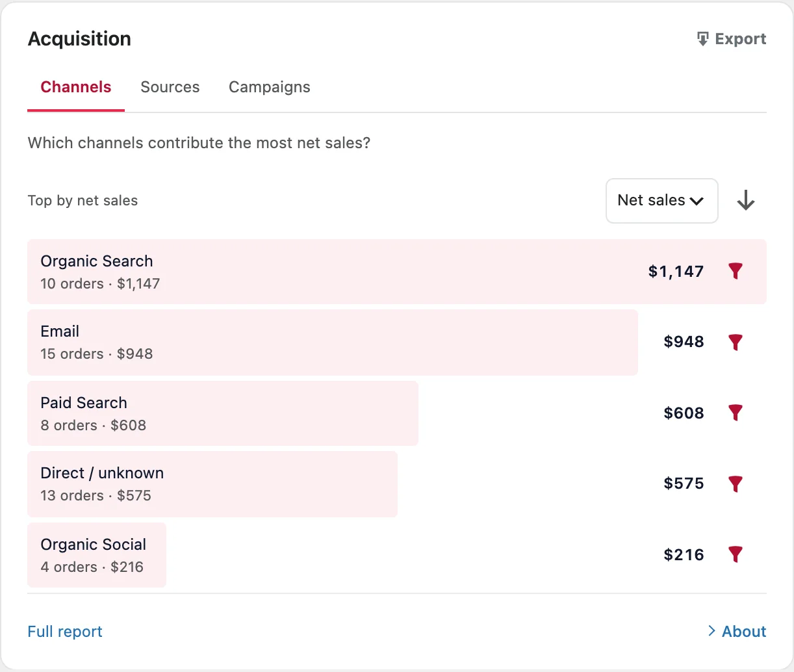Select the Organic Social channel row
The width and height of the screenshot is (794, 672).
[x=397, y=555]
